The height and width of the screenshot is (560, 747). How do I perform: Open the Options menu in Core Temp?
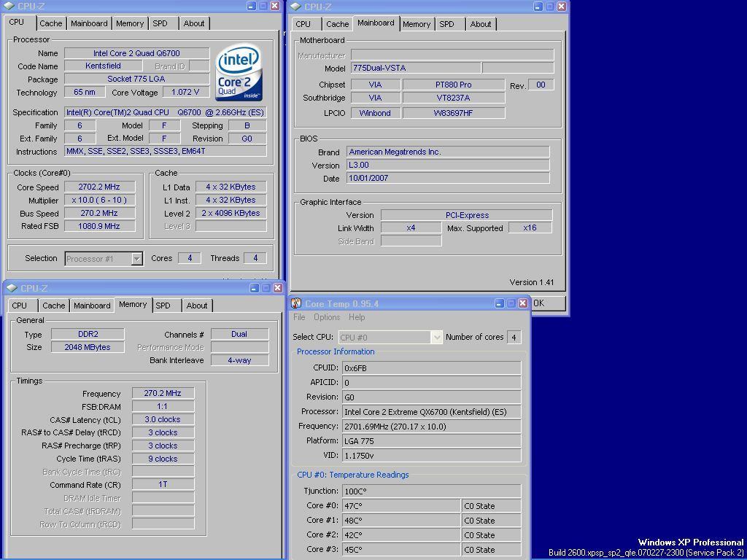click(x=327, y=317)
